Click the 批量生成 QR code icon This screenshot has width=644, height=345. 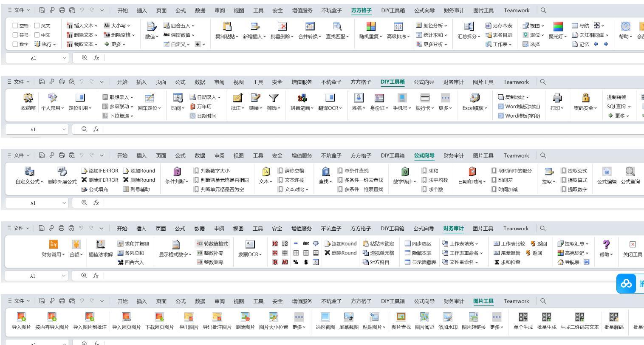pos(545,321)
